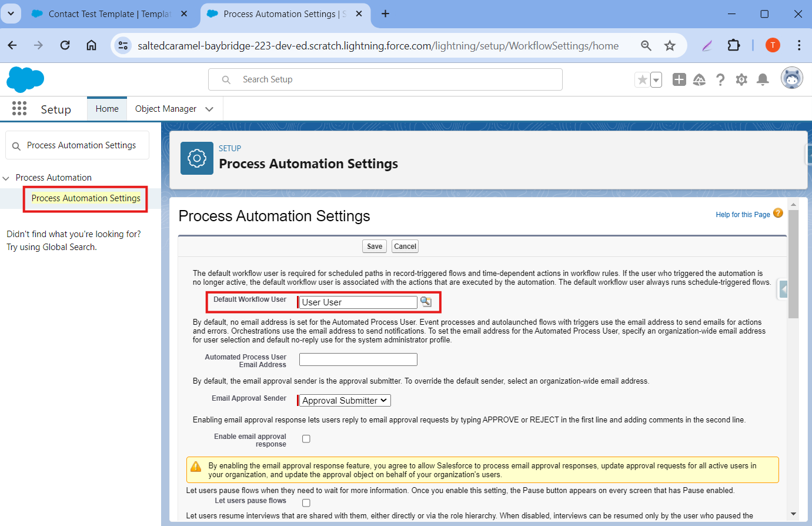The height and width of the screenshot is (526, 812).
Task: Open the Email Approval Sender dropdown
Action: [345, 401]
